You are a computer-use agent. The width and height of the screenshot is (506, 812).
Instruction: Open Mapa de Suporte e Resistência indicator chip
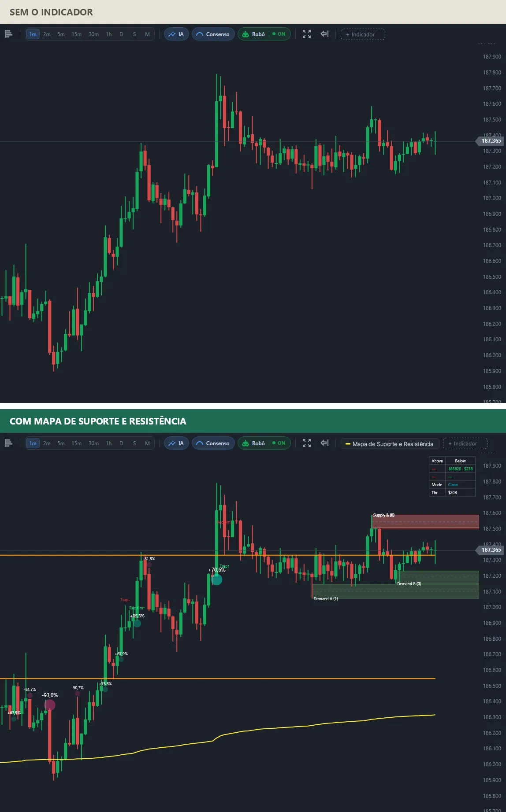390,443
